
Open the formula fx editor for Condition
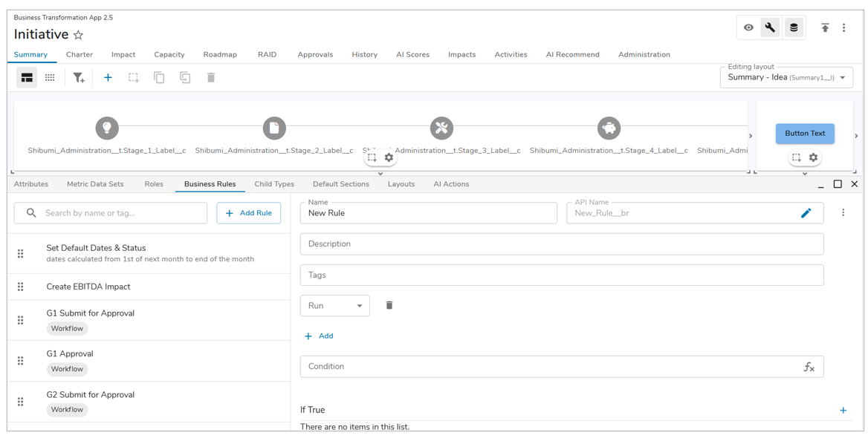point(809,367)
